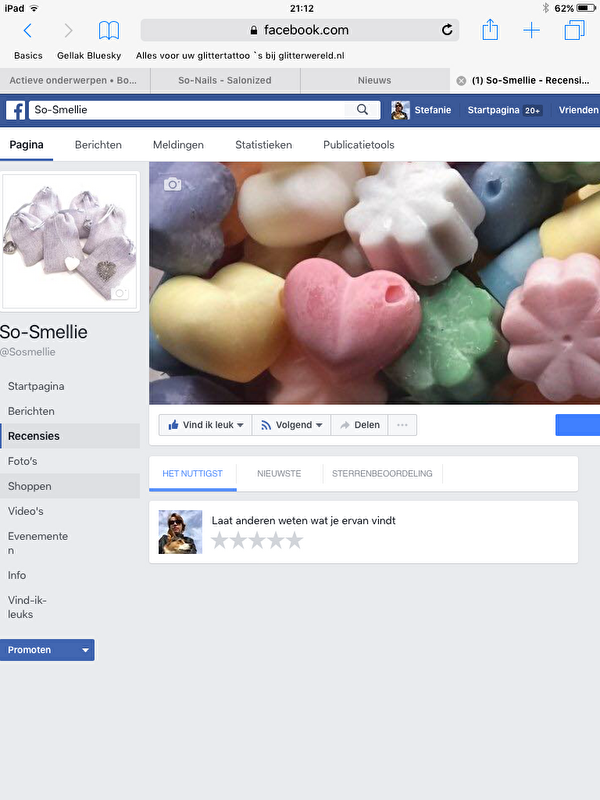Tap Safari back arrow
This screenshot has height=800, width=600.
(x=28, y=31)
